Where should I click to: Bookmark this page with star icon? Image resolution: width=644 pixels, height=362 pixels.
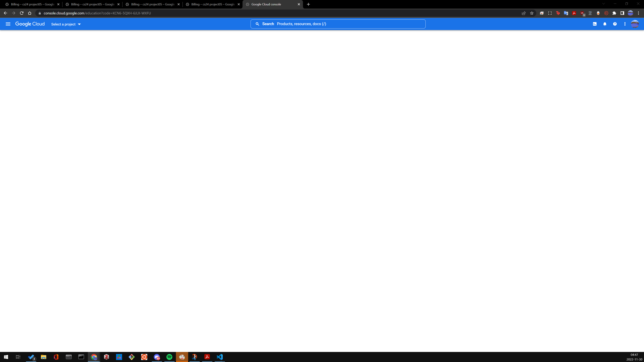532,13
